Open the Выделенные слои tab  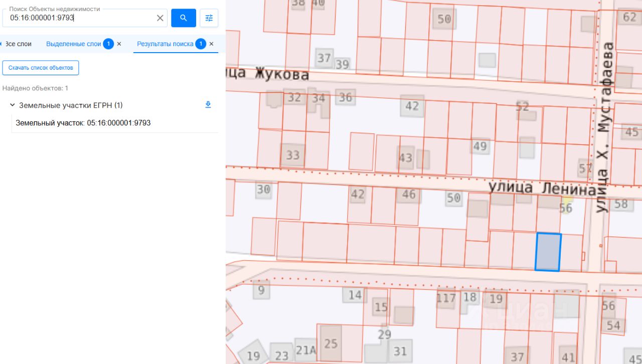pos(74,44)
